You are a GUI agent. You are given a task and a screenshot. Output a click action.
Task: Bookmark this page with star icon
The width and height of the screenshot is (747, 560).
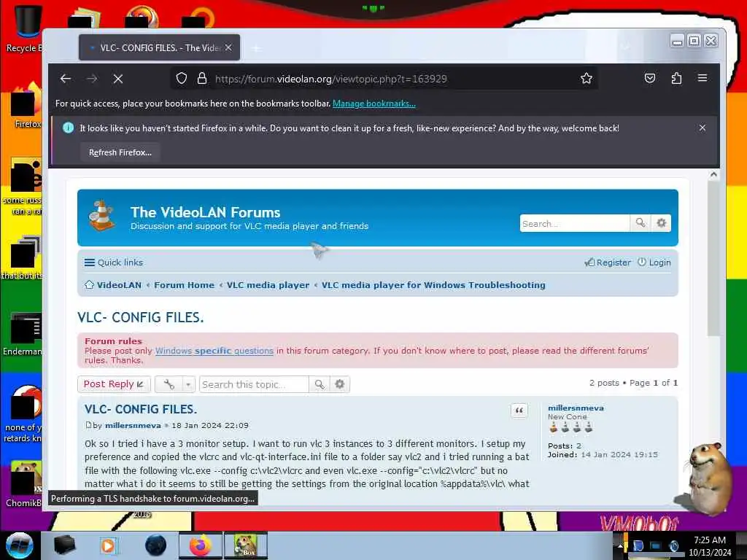587,78
